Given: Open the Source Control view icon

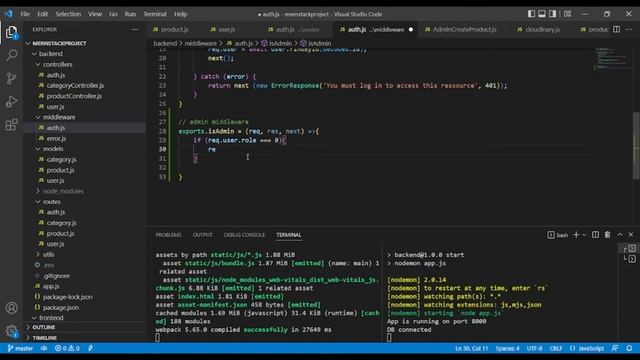Looking at the screenshot, I should pyautogui.click(x=11, y=78).
